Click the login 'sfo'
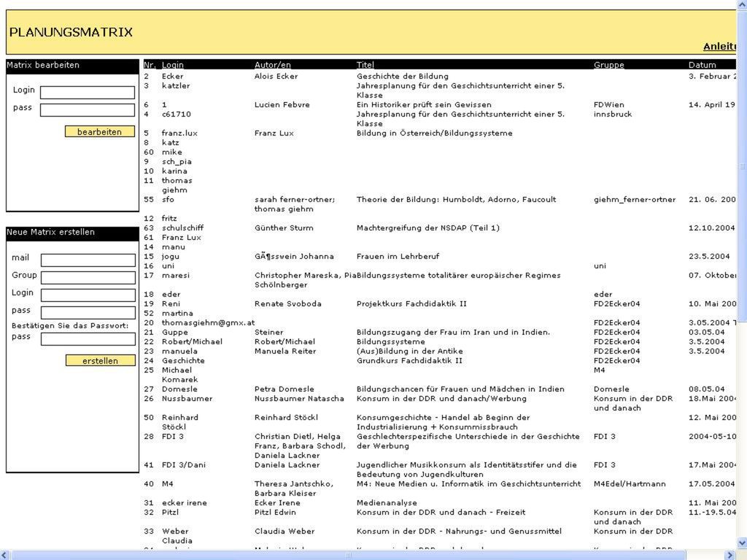Screen dimensions: 747x560 click(x=169, y=200)
